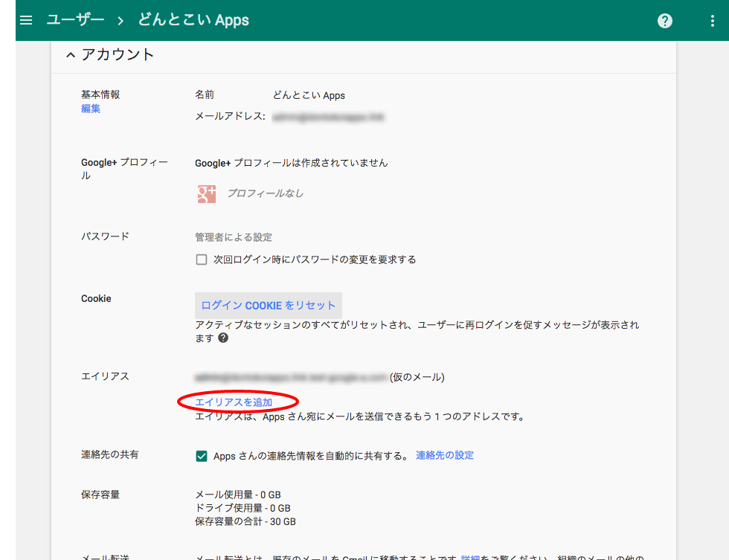Click 管理者による設定 text
This screenshot has height=560, width=729.
pos(234,237)
